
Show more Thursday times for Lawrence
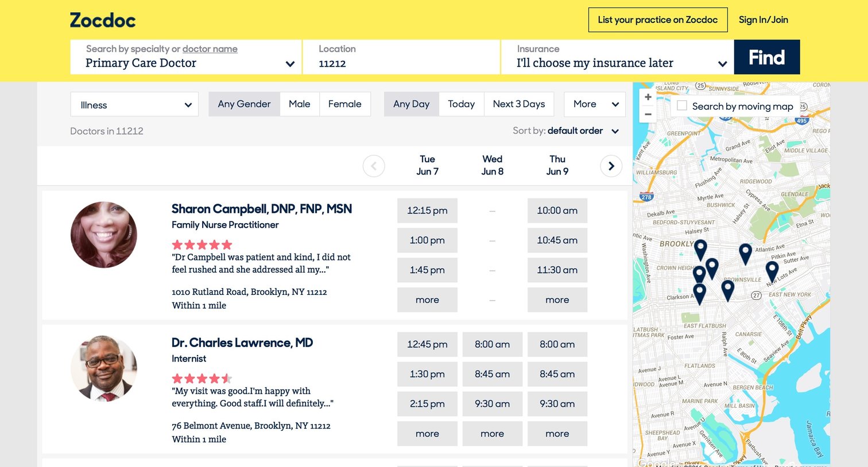tap(557, 434)
